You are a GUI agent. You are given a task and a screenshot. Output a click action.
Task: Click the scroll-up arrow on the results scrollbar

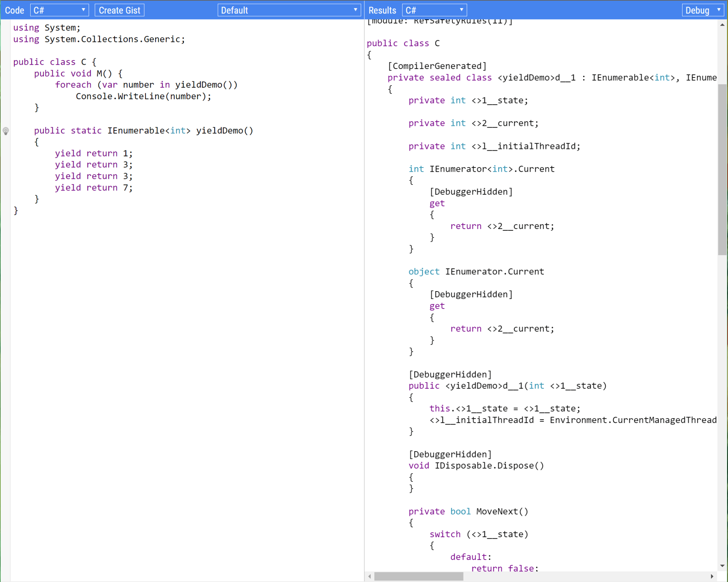coord(722,24)
